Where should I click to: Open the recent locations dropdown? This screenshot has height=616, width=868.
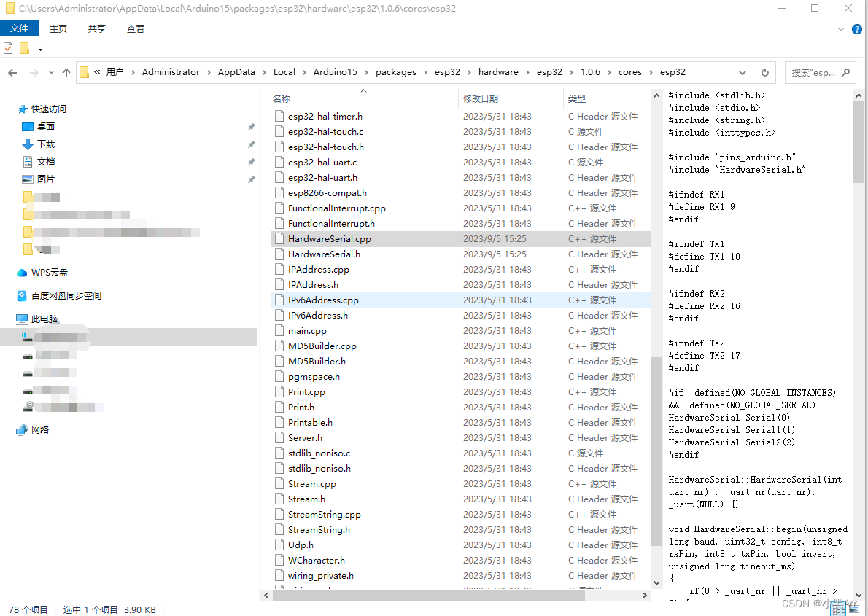52,72
